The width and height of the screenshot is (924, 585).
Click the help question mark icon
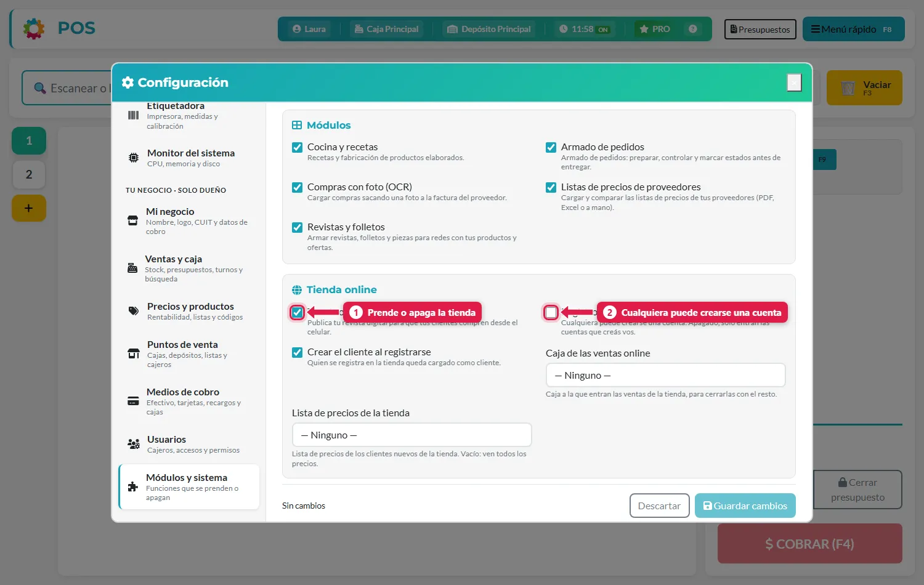(693, 29)
